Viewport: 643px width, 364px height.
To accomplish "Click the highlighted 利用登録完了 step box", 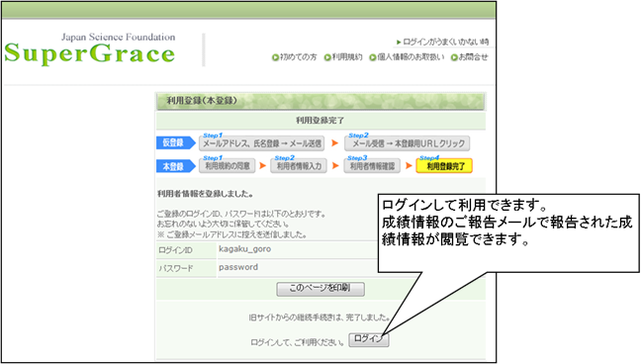I will 444,166.
